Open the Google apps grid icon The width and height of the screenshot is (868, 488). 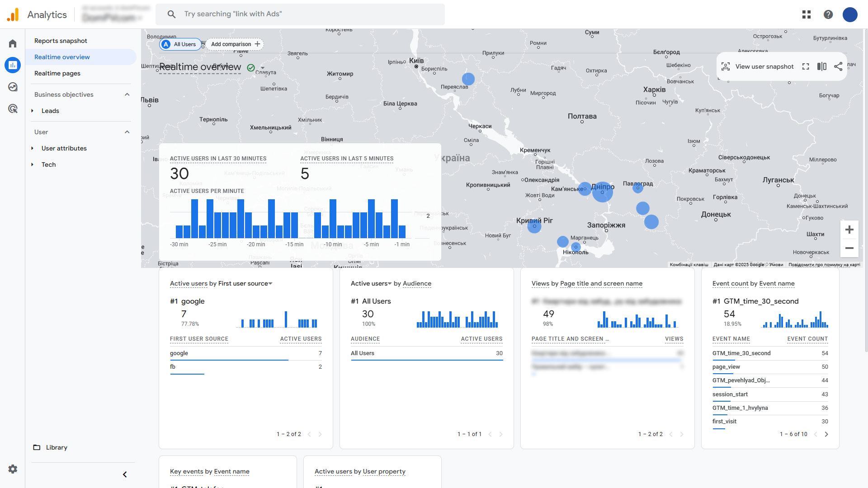pyautogui.click(x=806, y=14)
